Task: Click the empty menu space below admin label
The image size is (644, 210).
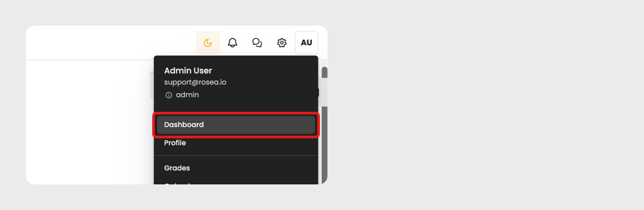Action: coord(236,107)
